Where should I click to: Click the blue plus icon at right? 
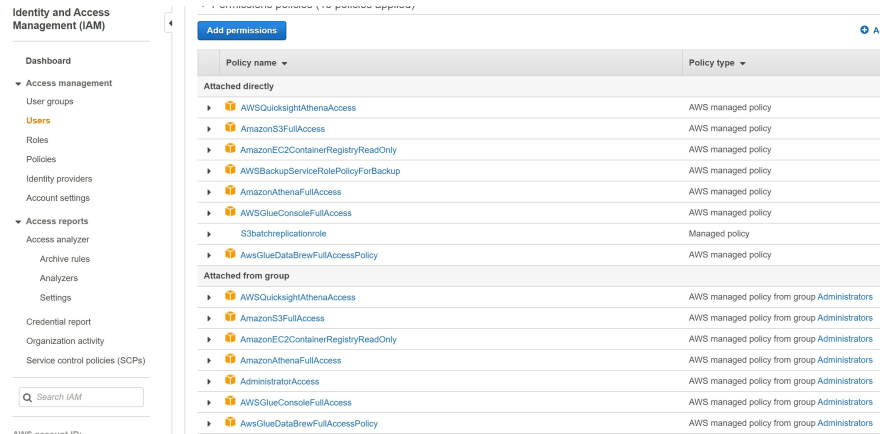tap(864, 30)
